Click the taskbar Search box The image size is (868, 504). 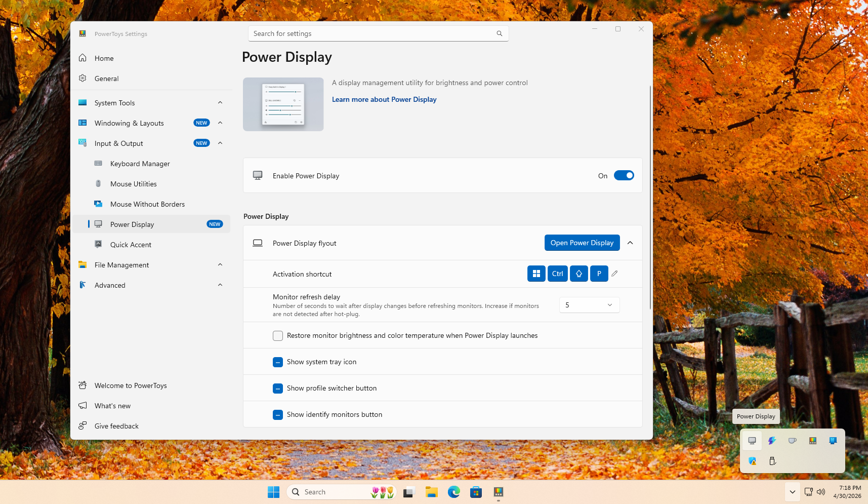coord(342,492)
